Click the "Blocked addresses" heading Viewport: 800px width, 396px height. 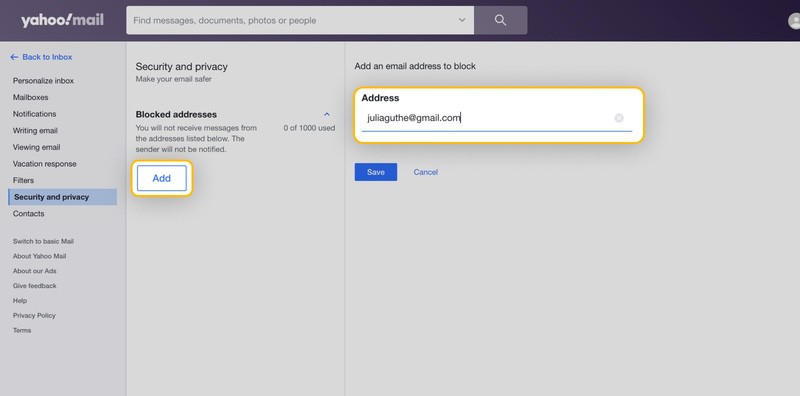click(176, 114)
